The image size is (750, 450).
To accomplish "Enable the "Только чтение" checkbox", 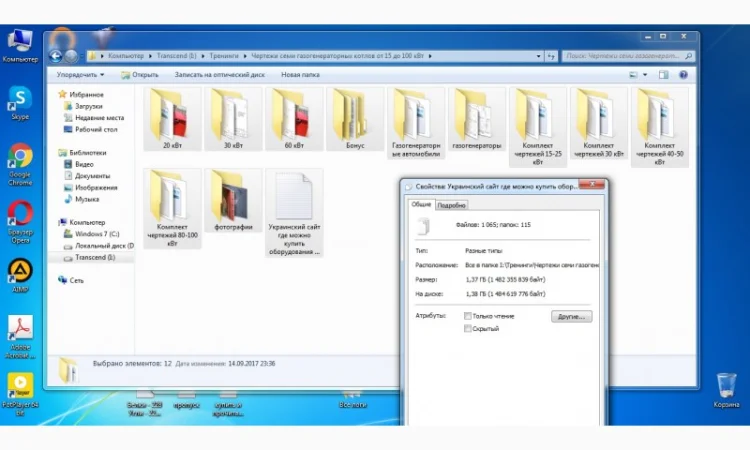I will click(468, 316).
